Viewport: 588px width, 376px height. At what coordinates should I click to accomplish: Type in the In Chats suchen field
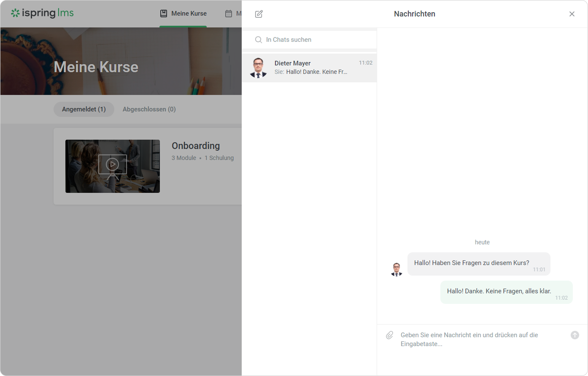[x=316, y=40]
